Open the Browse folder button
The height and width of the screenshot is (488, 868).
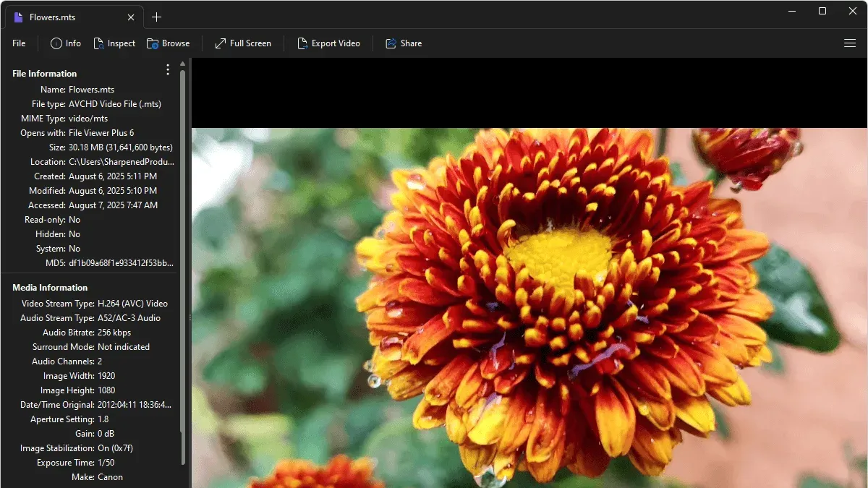(x=168, y=43)
